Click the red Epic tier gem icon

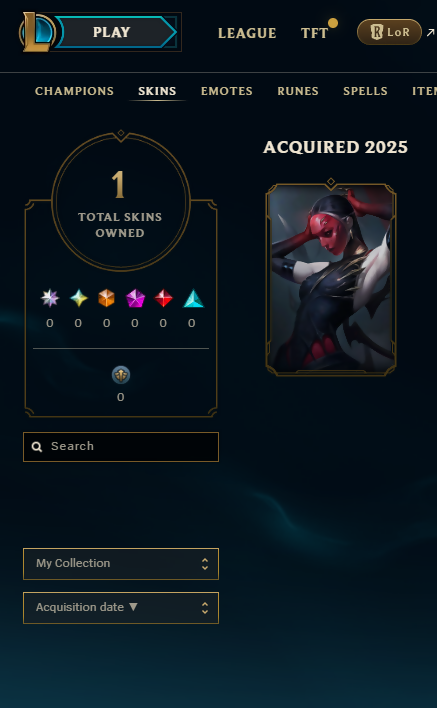pyautogui.click(x=163, y=298)
